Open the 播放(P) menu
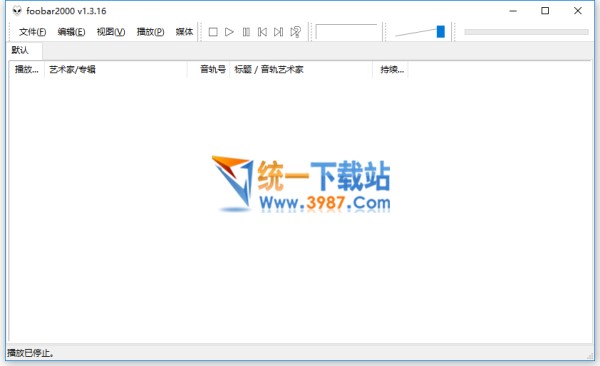600x366 pixels. point(150,32)
